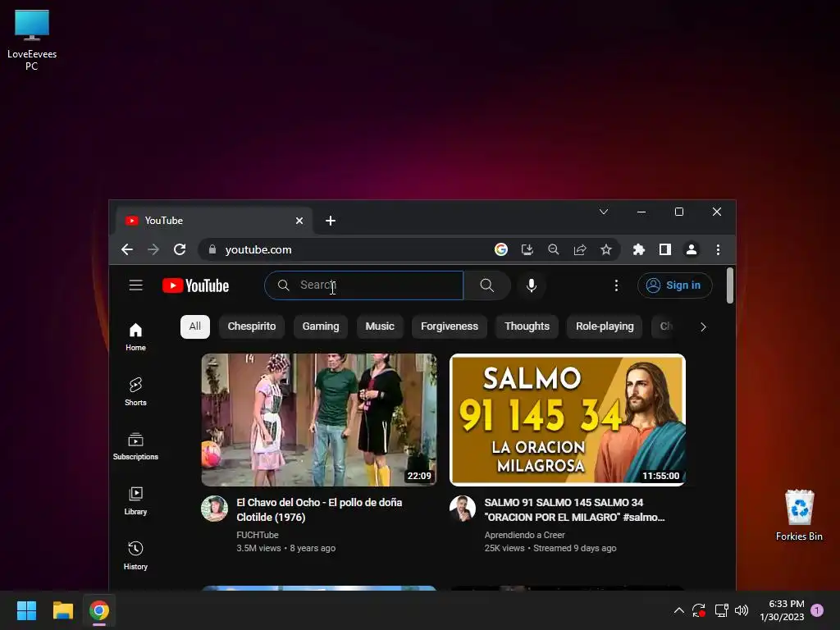Select the Chespirito filter chip
This screenshot has width=840, height=630.
tap(252, 326)
